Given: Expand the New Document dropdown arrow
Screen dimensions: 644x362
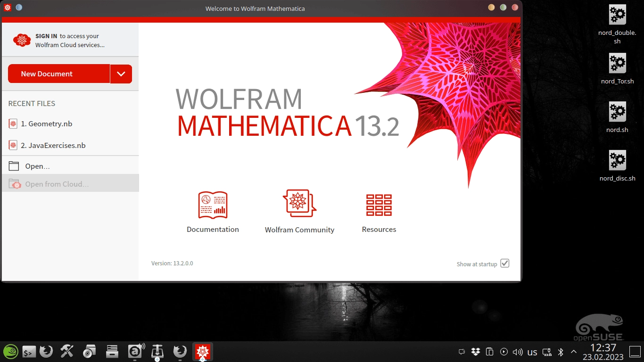Looking at the screenshot, I should [121, 74].
